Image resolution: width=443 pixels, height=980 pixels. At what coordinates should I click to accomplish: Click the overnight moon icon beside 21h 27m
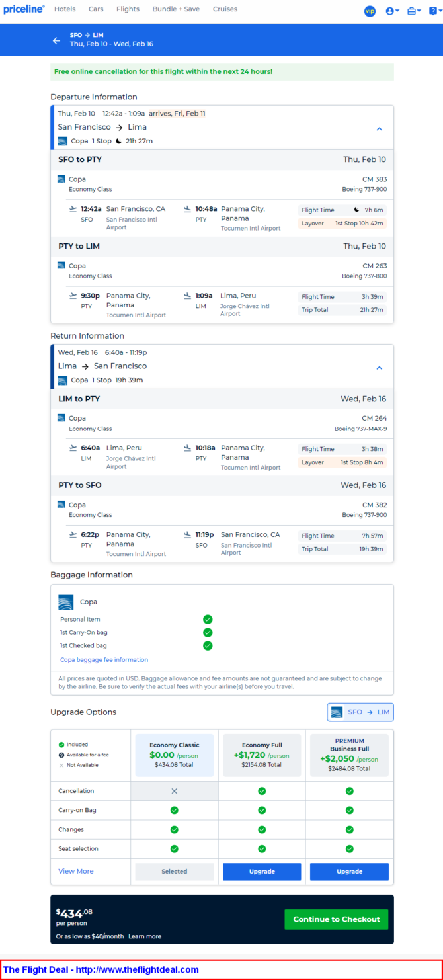click(118, 141)
